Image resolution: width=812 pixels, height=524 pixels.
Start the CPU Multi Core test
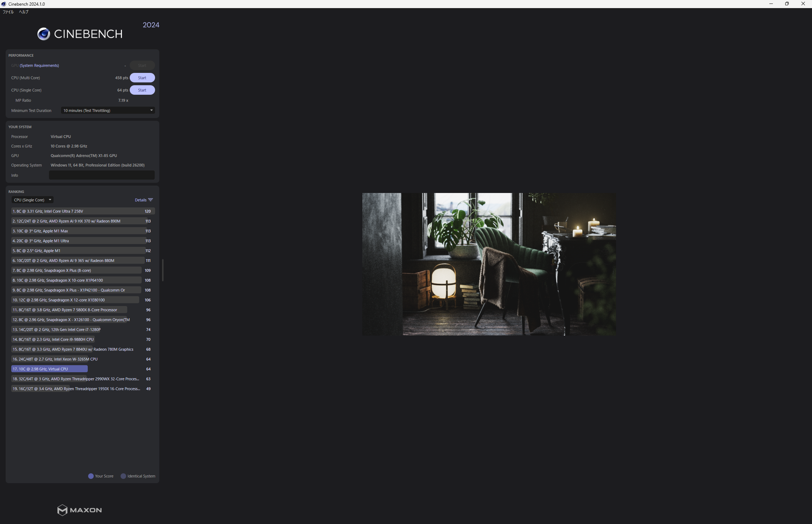[x=142, y=78]
